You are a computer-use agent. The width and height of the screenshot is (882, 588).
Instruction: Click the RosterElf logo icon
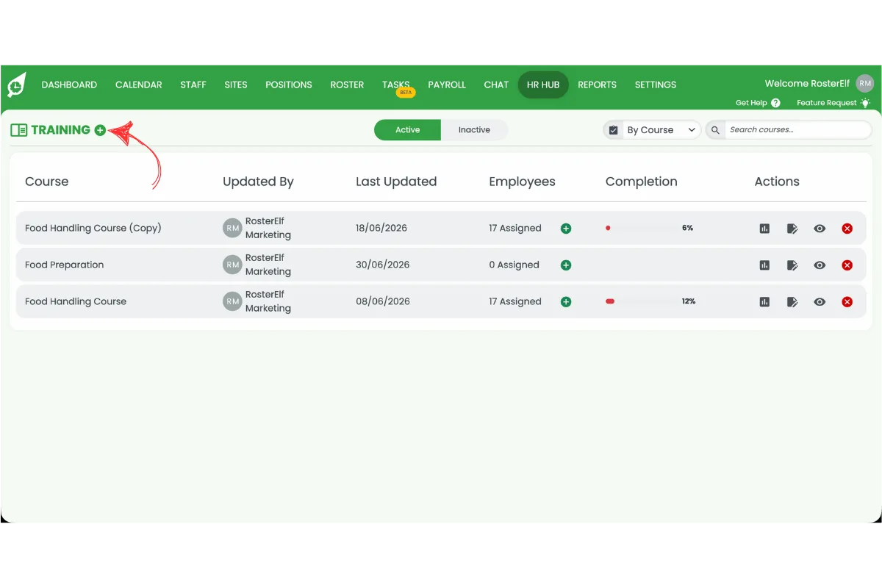pos(17,85)
